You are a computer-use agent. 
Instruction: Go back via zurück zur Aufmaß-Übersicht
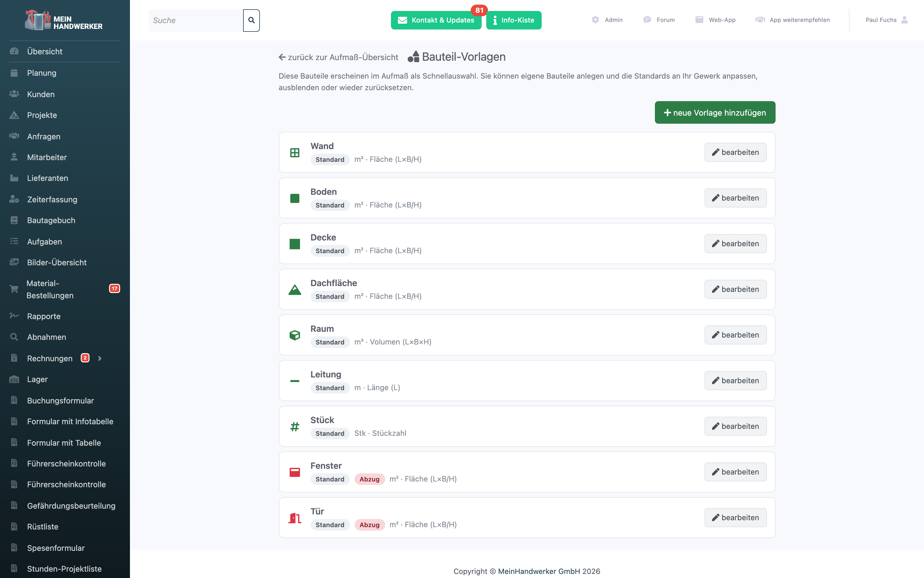pos(338,57)
